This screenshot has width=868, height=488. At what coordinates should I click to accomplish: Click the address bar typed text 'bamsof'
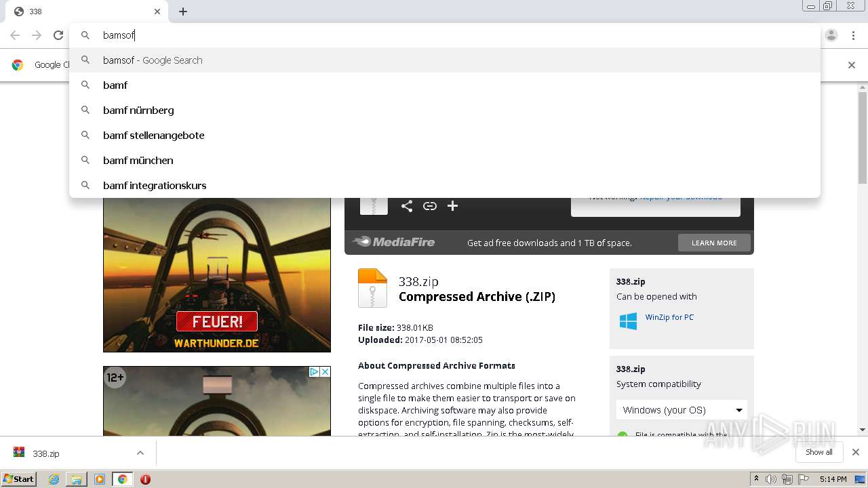119,35
